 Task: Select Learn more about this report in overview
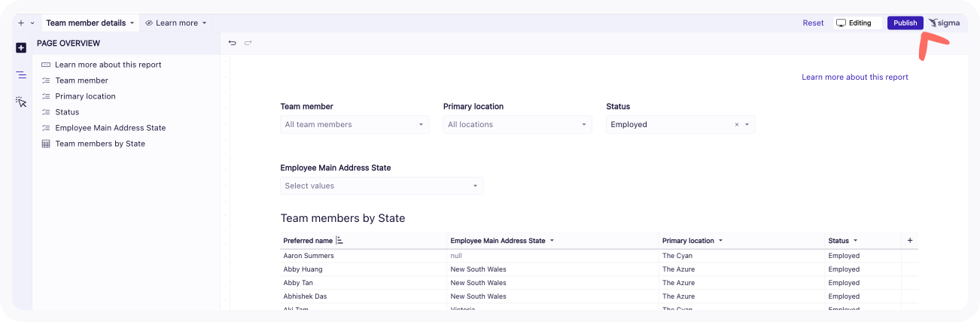pyautogui.click(x=108, y=65)
